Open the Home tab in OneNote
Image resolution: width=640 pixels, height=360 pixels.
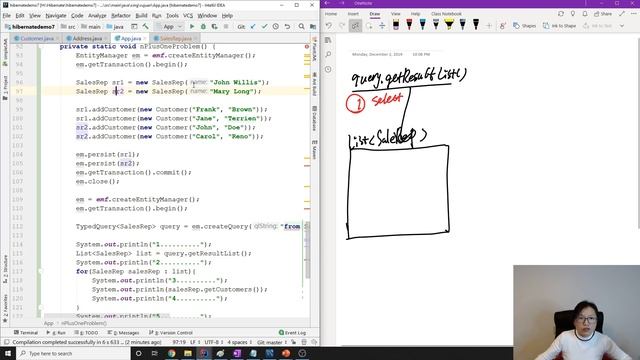[x=331, y=14]
